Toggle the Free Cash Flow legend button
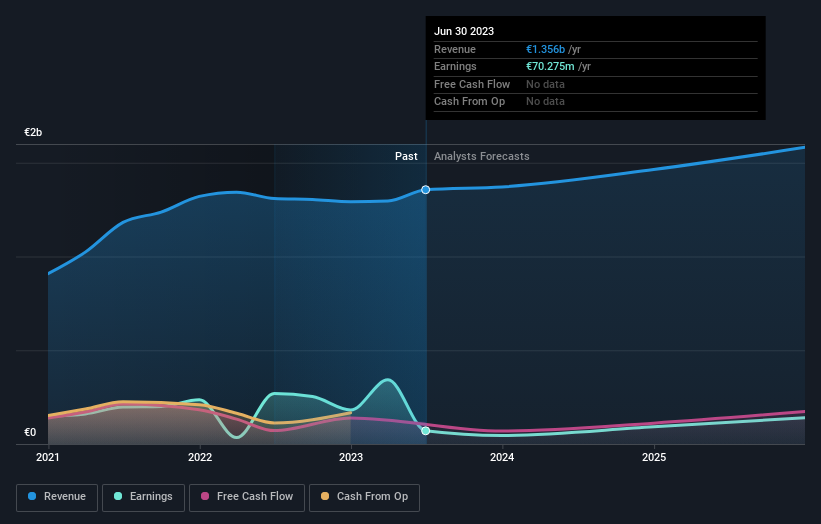 click(247, 497)
